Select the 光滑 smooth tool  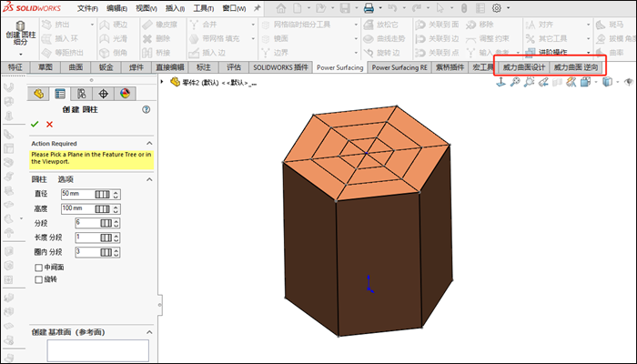[x=114, y=39]
